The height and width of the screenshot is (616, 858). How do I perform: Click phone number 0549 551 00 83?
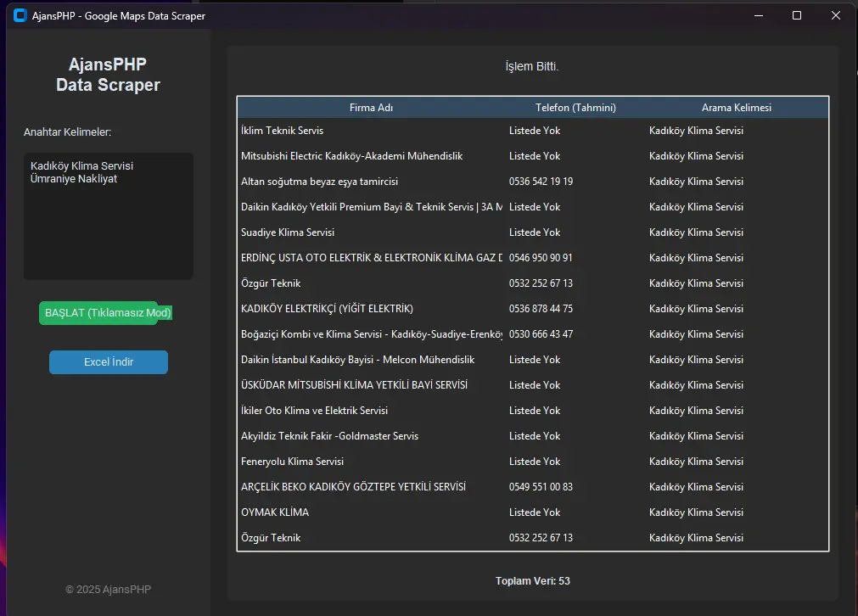(x=541, y=487)
